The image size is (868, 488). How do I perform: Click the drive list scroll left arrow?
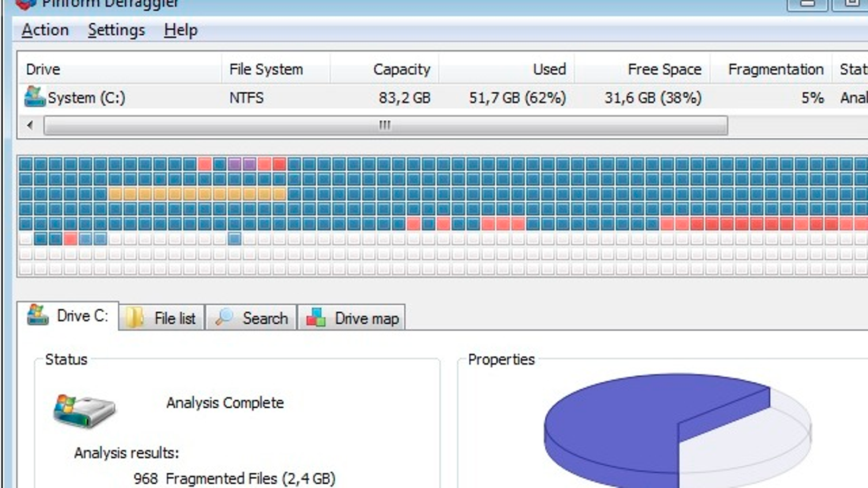tap(30, 125)
